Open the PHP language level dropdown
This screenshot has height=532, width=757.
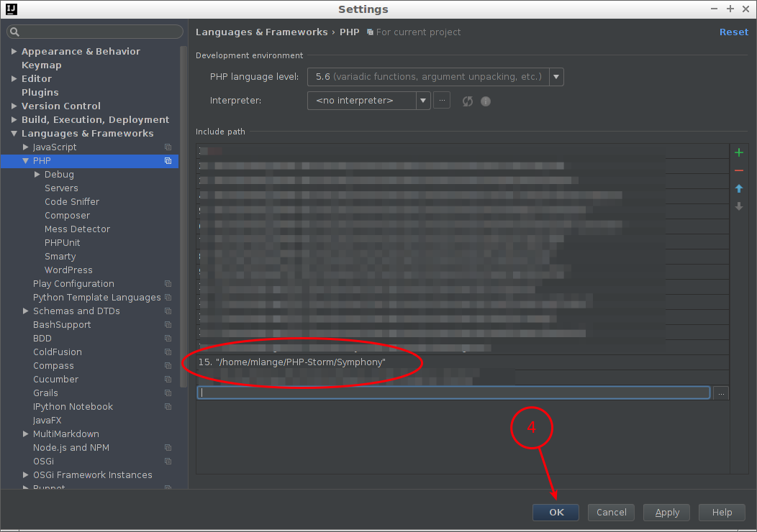click(556, 77)
